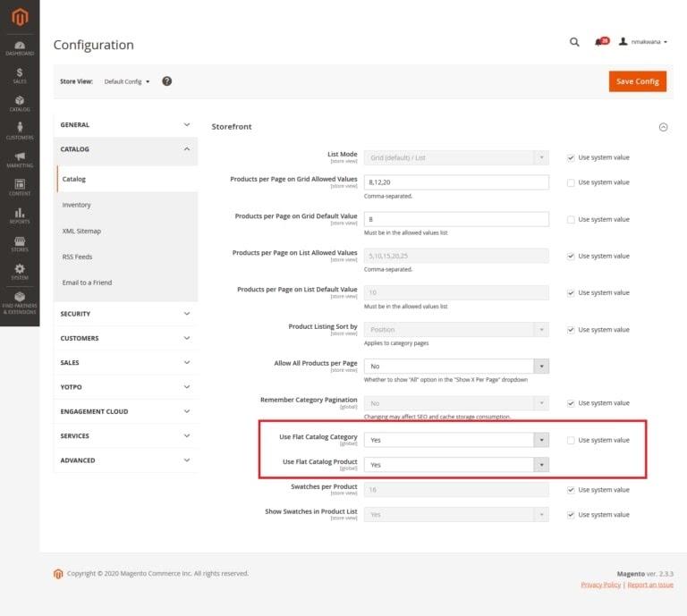
Task: Open Allow All Products per Page dropdown
Action: pos(456,366)
